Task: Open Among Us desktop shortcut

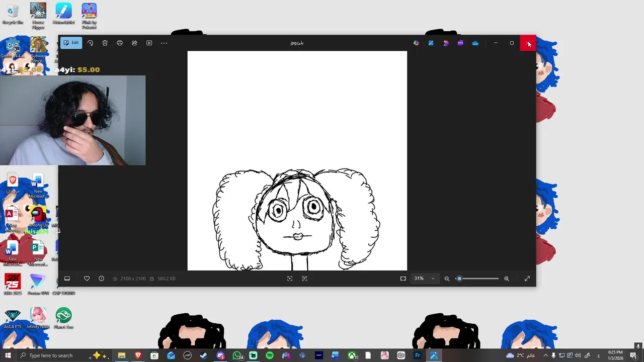Action: [38, 218]
